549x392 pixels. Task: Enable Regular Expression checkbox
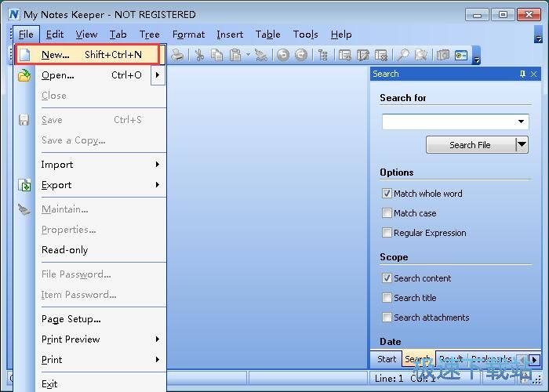(387, 232)
